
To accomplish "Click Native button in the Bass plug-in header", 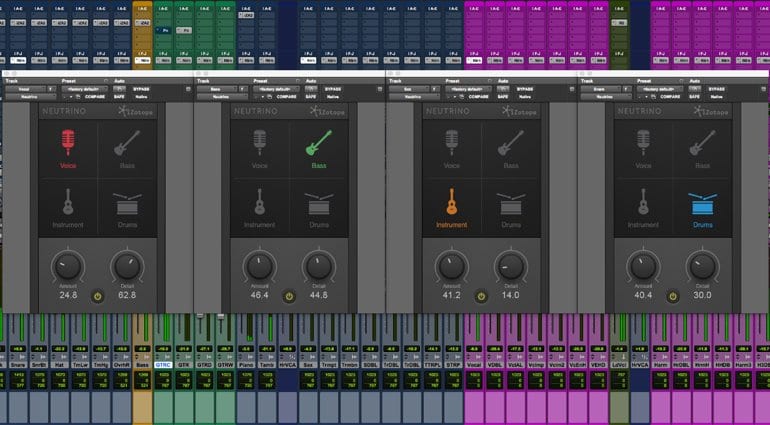I will coord(332,97).
